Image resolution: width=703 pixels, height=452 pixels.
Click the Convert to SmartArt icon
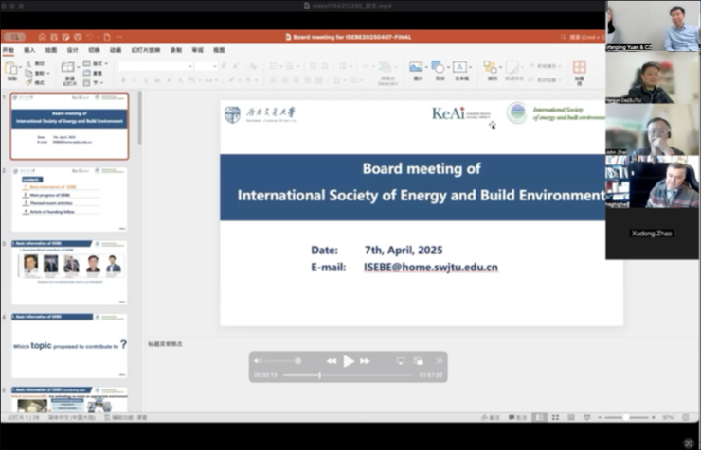pos(385,67)
